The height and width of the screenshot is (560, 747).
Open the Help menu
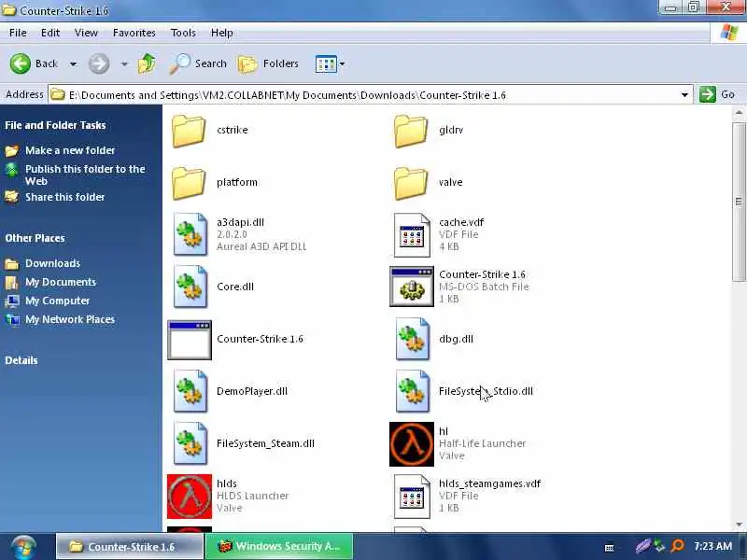pos(221,33)
